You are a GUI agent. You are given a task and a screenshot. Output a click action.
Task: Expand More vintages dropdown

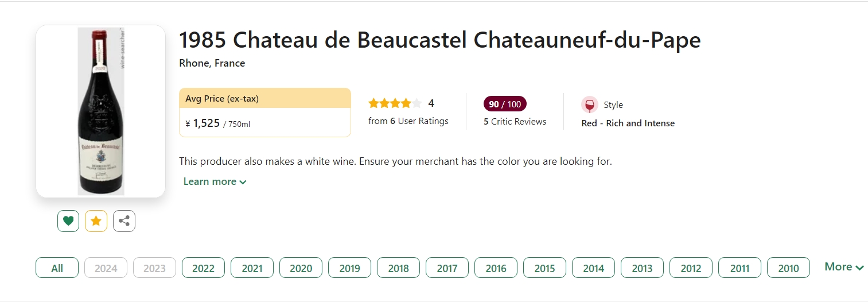844,267
